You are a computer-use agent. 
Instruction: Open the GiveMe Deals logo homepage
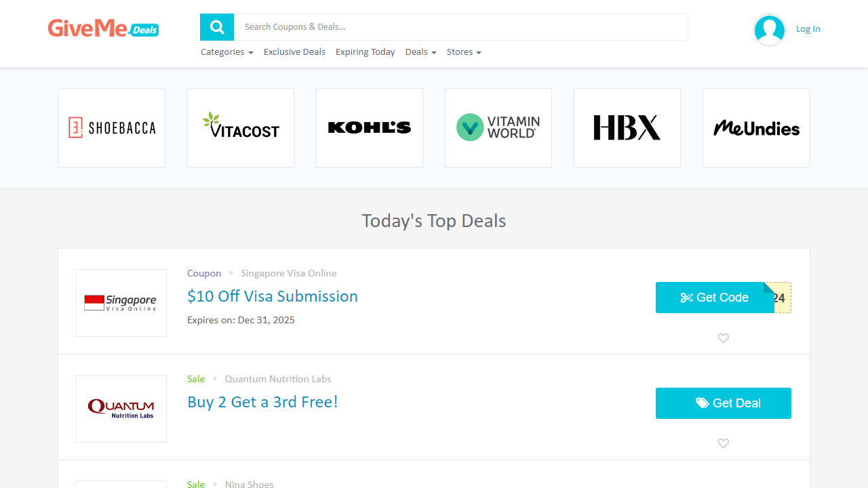(103, 28)
